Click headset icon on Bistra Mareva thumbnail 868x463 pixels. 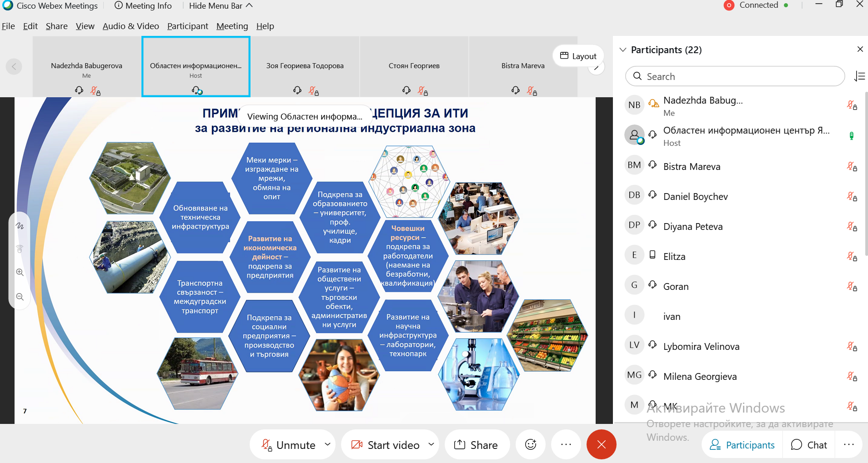[515, 90]
